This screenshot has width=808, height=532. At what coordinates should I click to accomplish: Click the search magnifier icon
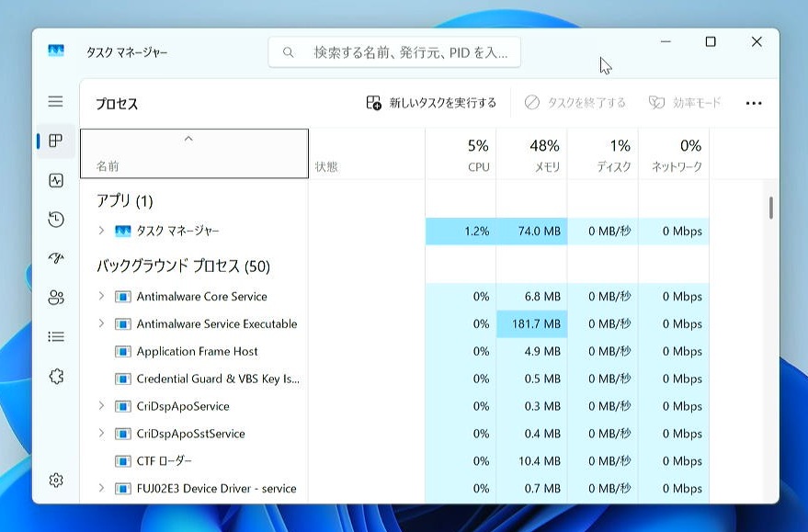(288, 52)
